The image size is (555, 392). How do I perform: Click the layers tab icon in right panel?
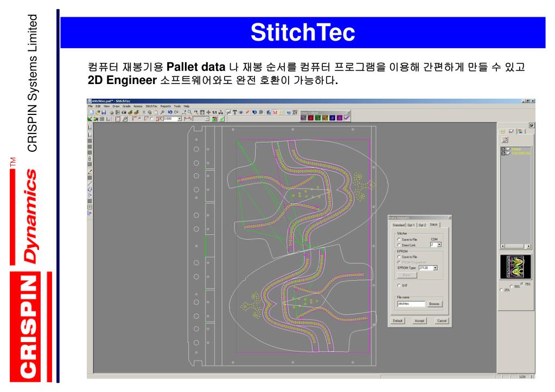click(512, 131)
